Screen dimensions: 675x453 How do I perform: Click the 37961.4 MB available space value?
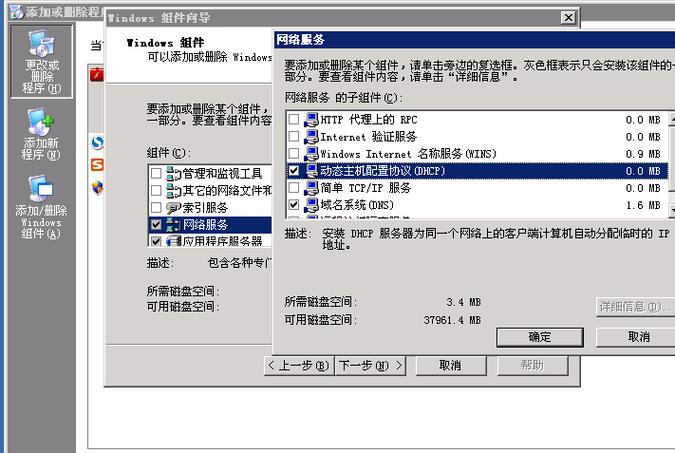pos(452,320)
